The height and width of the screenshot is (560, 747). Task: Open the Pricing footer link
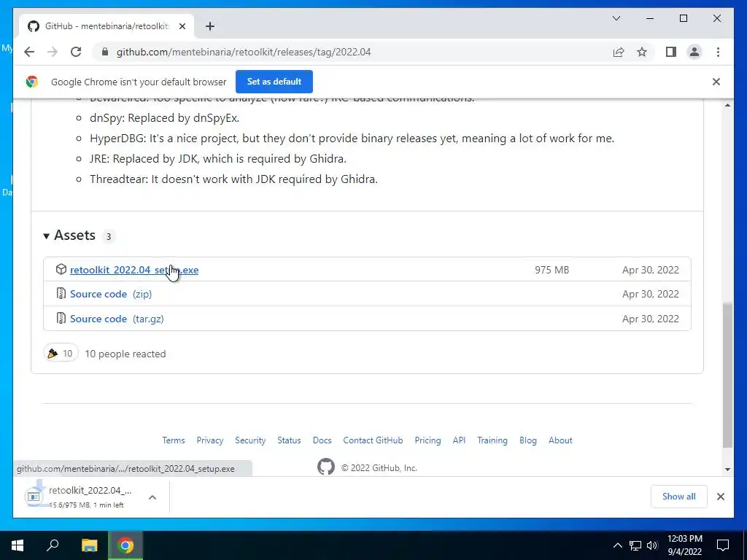tap(427, 440)
